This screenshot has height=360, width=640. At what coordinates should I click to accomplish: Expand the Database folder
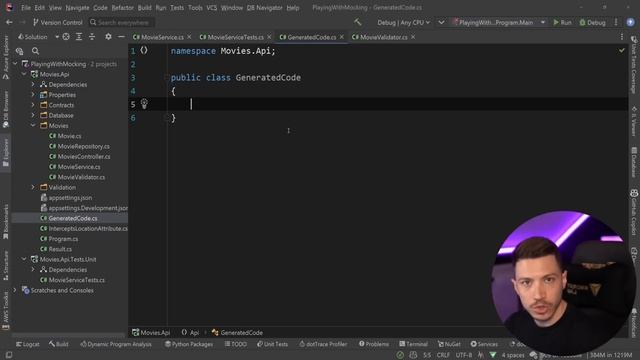click(33, 115)
